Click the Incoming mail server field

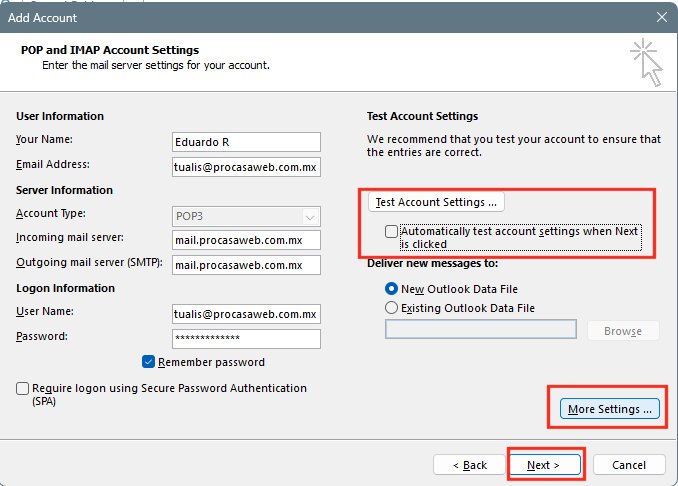tap(246, 240)
